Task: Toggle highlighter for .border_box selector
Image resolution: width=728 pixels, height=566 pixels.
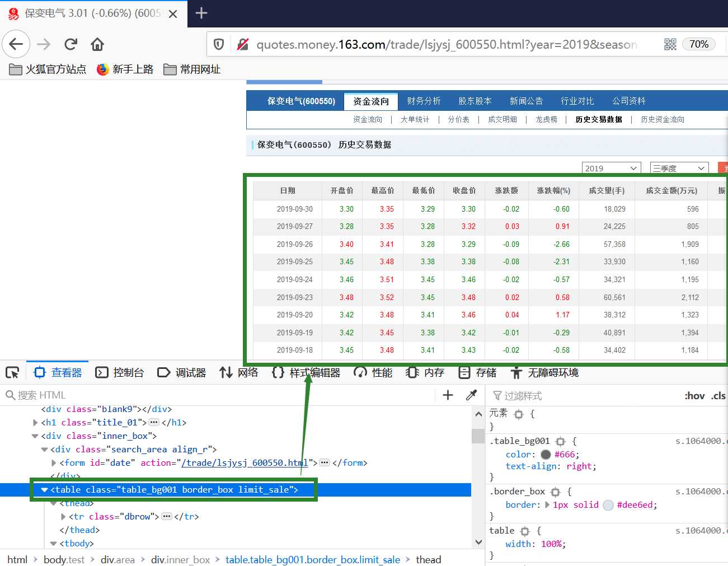Action: [555, 492]
